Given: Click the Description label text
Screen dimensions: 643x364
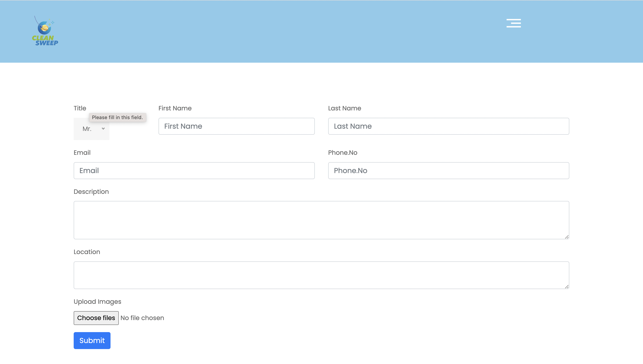Looking at the screenshot, I should pyautogui.click(x=91, y=192).
